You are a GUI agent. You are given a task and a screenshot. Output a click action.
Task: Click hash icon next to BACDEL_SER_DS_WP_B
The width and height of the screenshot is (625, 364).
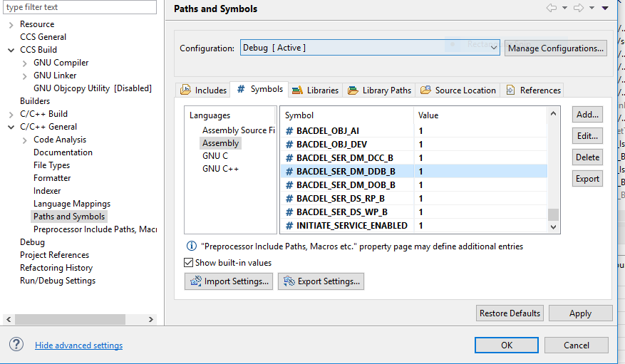click(x=289, y=212)
